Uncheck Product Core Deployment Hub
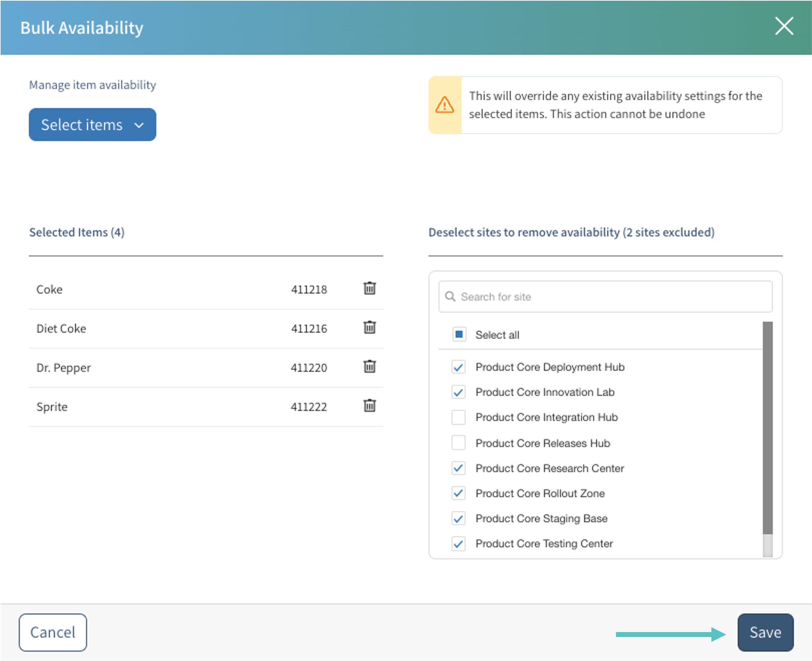The image size is (812, 661). 458,367
